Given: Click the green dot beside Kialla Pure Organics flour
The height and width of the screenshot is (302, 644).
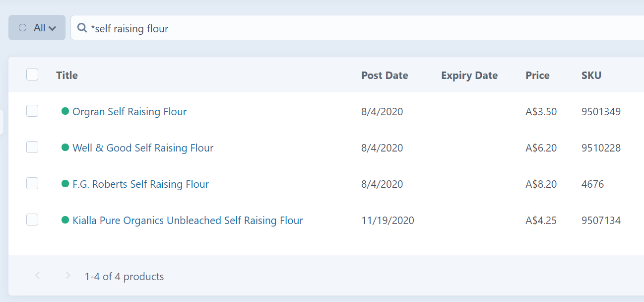Looking at the screenshot, I should pos(64,220).
